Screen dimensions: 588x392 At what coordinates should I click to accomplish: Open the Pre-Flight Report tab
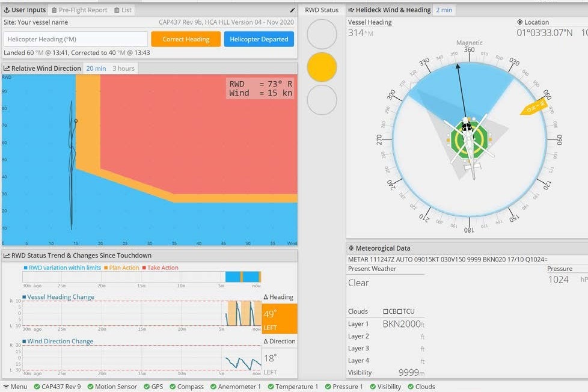pyautogui.click(x=79, y=10)
